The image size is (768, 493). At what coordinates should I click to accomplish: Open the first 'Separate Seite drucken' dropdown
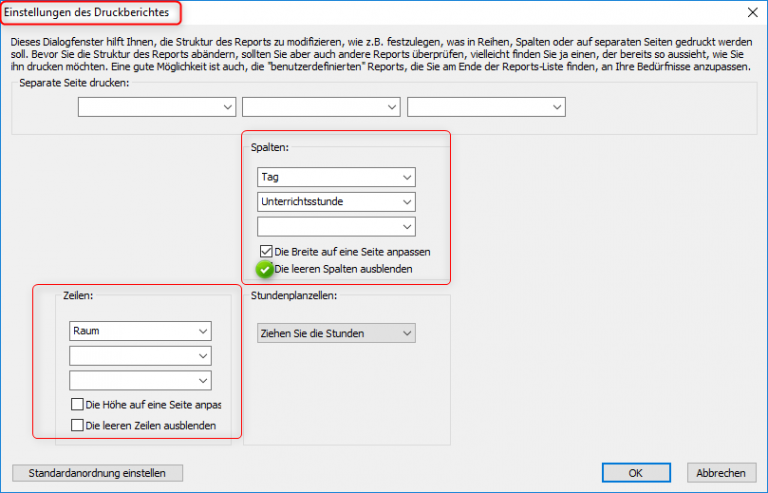(x=157, y=107)
